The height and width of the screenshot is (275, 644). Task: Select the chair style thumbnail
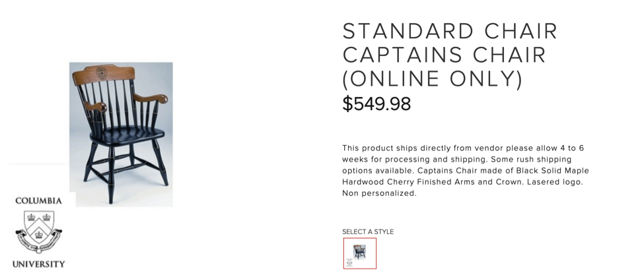coord(360,253)
